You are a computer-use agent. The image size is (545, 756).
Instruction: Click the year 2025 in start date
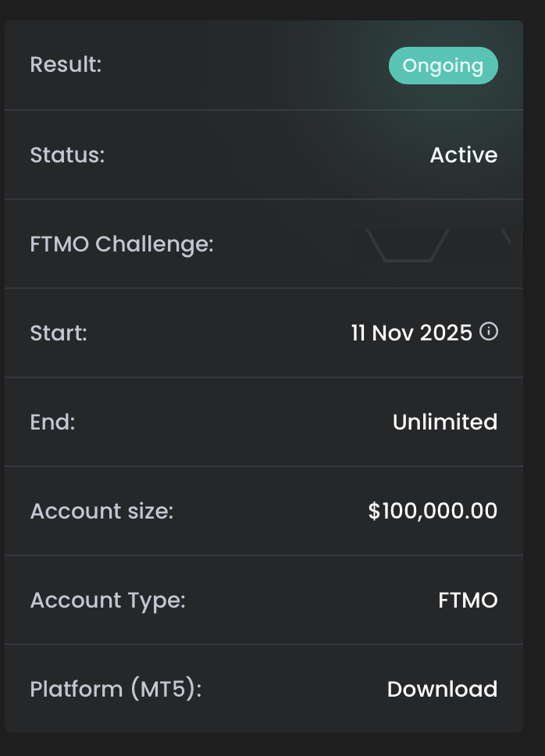(x=446, y=333)
